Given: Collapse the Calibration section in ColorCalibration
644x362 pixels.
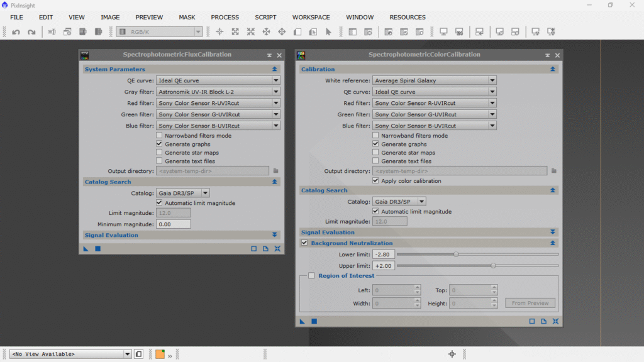Looking at the screenshot, I should click(x=553, y=69).
